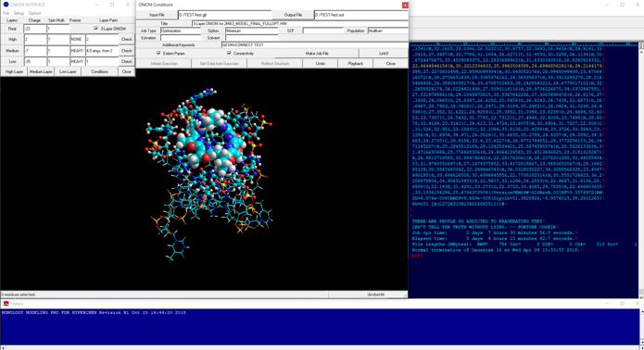Click the empty SCF field
Viewport: 644px width, 350px height.
point(323,31)
